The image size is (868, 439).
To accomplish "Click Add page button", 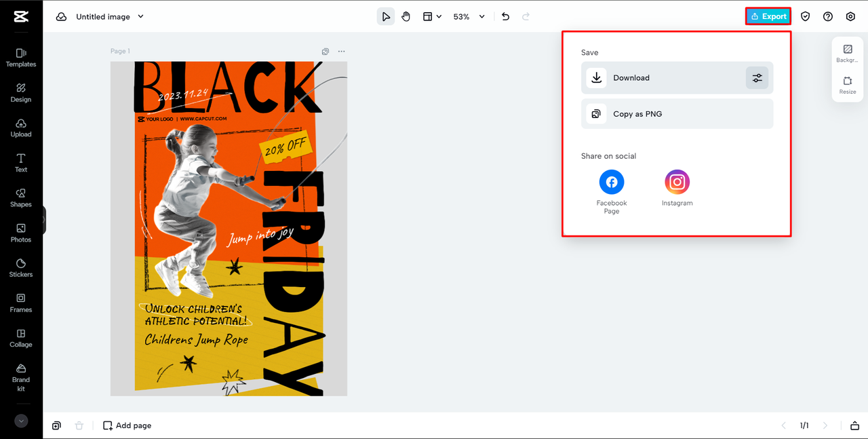I will (x=127, y=425).
